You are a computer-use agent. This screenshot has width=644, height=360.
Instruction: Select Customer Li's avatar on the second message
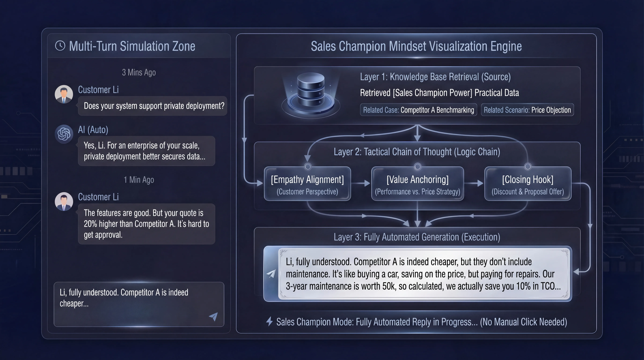64,201
